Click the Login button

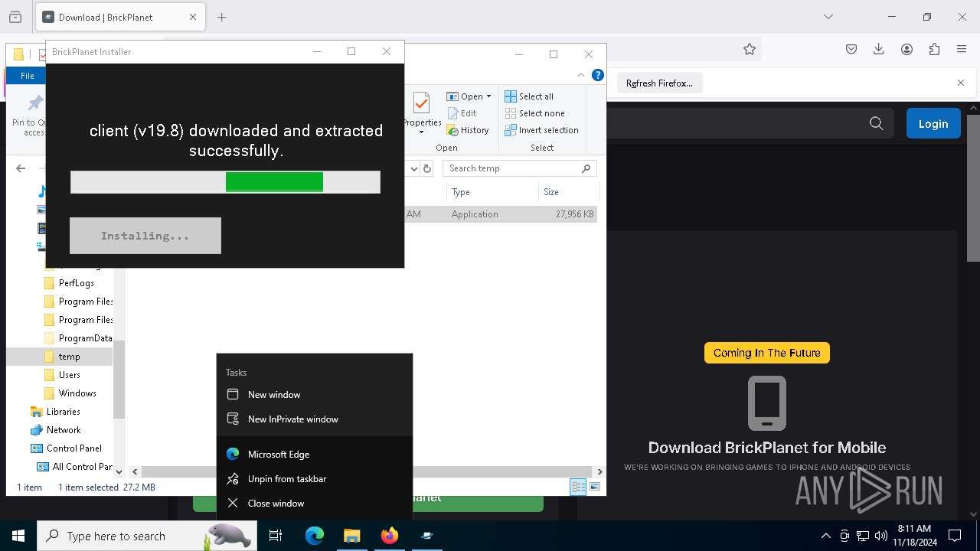tap(933, 123)
